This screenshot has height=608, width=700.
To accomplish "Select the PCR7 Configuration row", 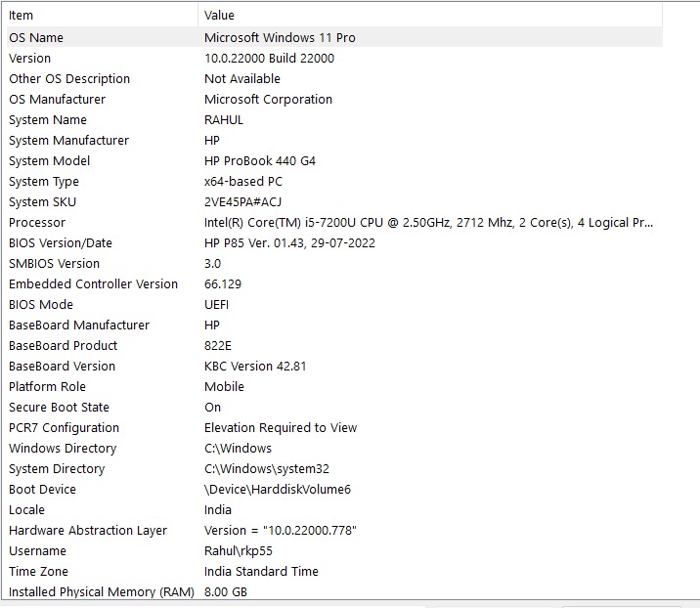I will click(x=334, y=428).
